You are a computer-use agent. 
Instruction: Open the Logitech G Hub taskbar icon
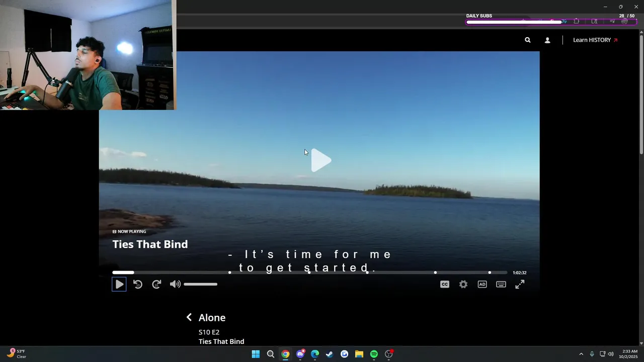[x=344, y=354]
